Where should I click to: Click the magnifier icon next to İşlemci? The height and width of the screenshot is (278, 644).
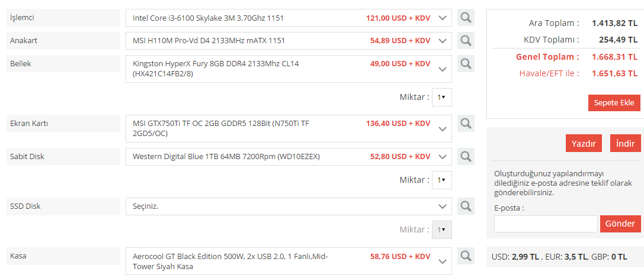point(466,18)
